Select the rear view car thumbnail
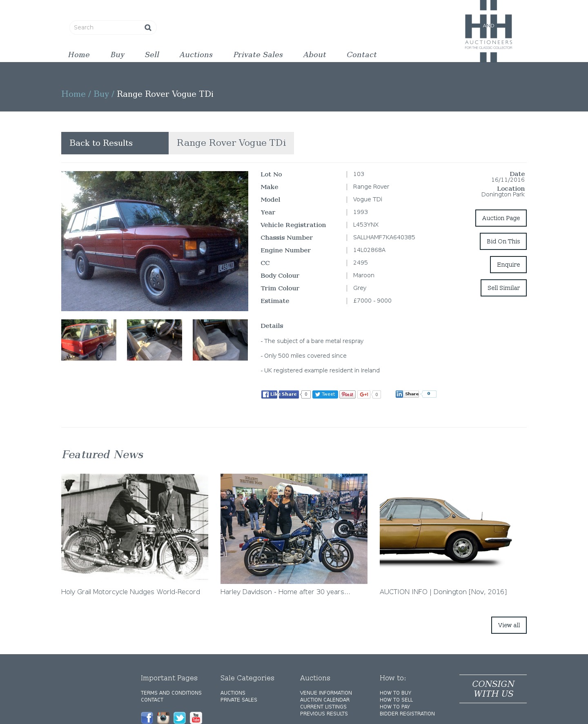The image size is (588, 724). click(x=89, y=340)
